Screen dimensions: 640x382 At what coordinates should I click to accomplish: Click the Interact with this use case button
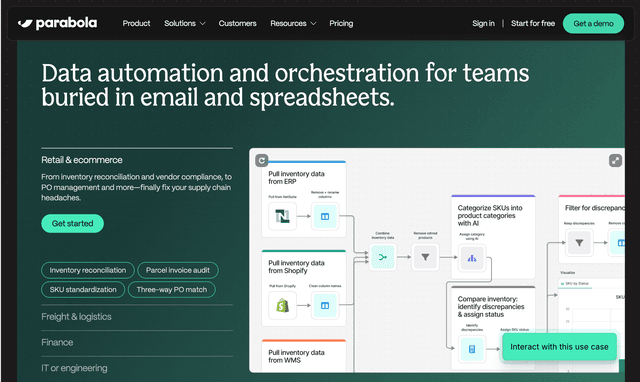[559, 347]
